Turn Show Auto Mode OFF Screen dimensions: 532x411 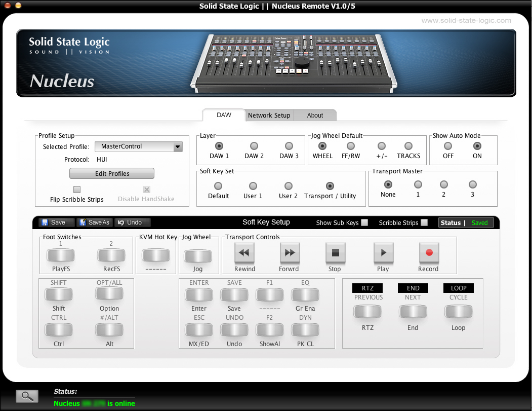click(448, 146)
